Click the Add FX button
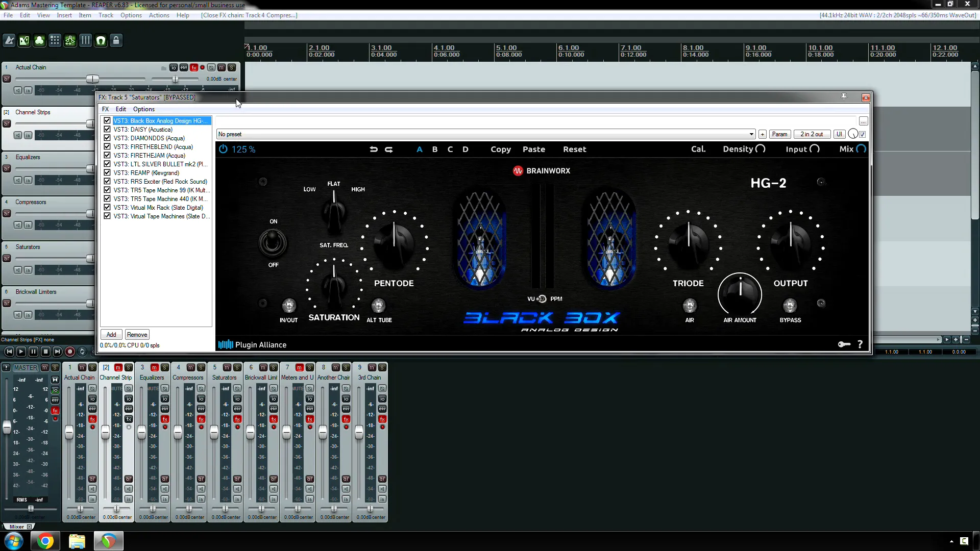980x551 pixels. [111, 335]
